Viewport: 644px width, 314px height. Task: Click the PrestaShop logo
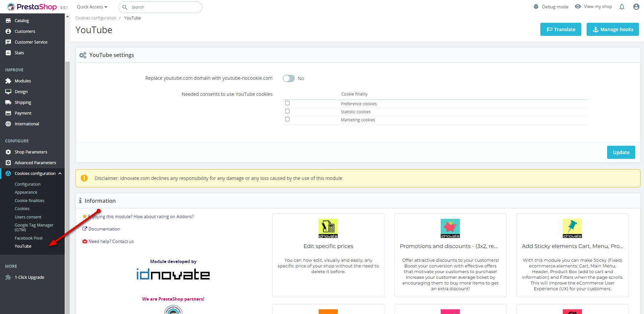coord(32,7)
